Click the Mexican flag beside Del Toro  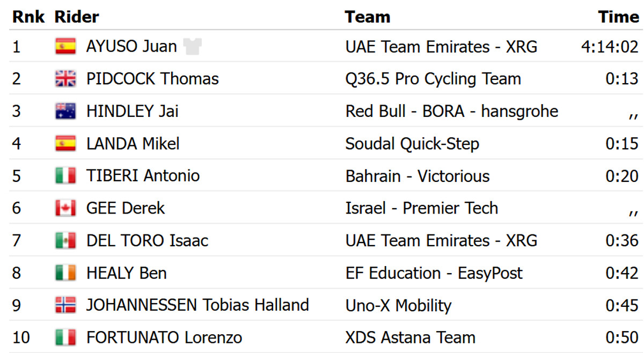pos(65,240)
